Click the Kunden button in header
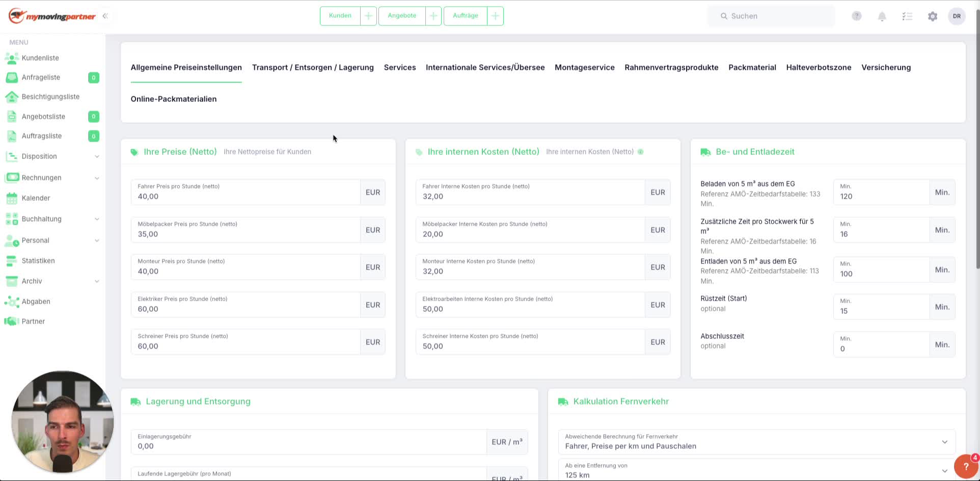The width and height of the screenshot is (980, 481). coord(340,16)
